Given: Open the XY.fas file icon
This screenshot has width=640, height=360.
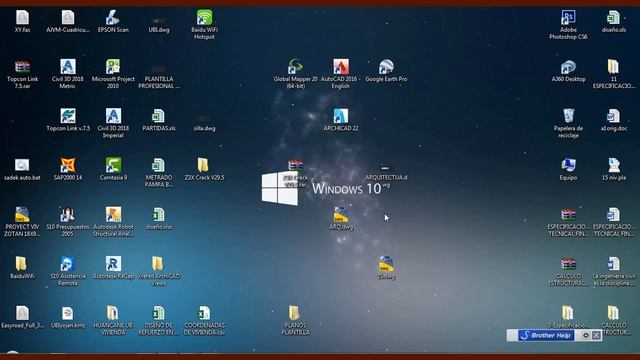Looking at the screenshot, I should pos(22,18).
